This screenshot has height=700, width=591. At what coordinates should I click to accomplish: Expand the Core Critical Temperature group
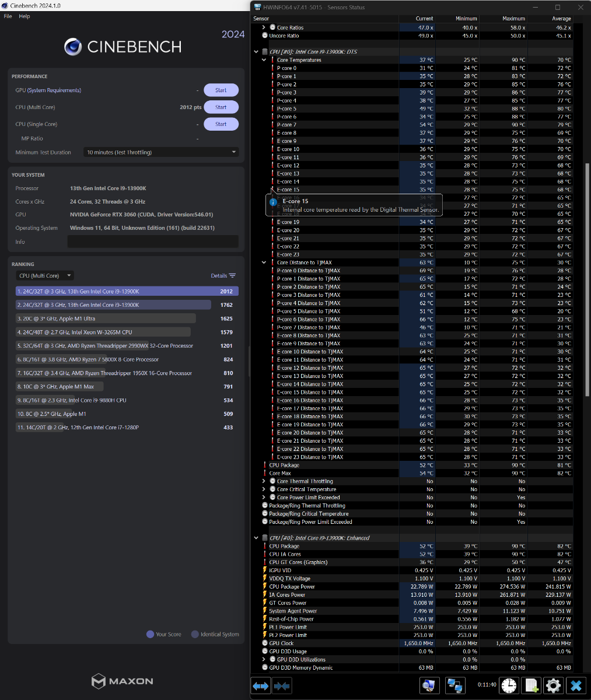tap(264, 489)
